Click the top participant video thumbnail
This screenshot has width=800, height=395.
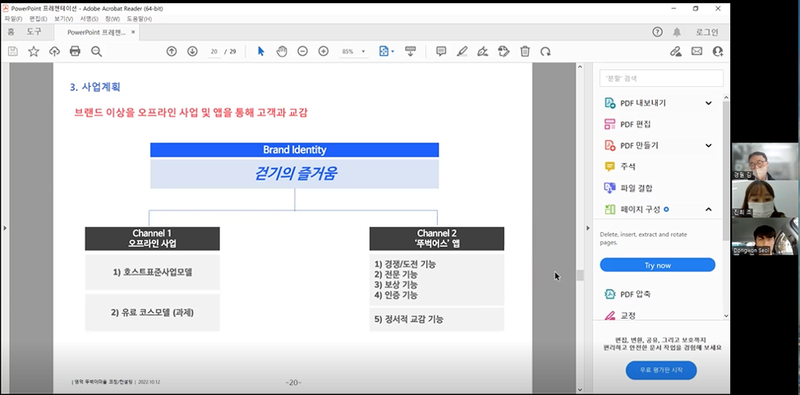765,161
